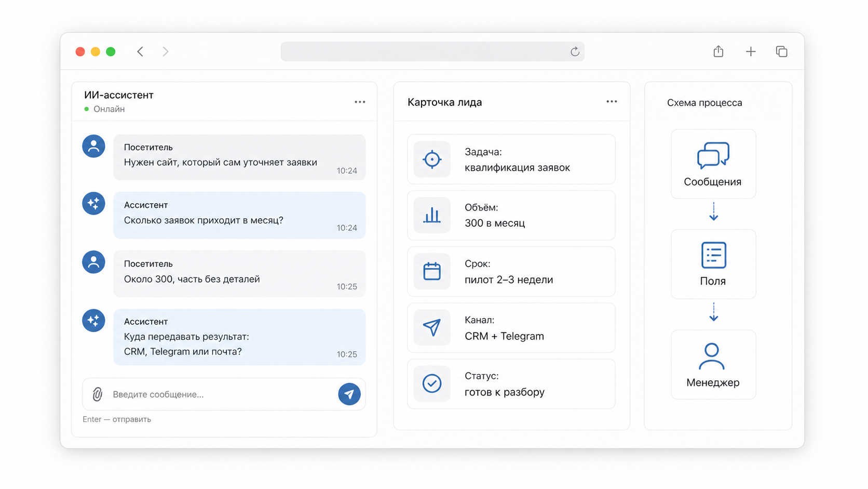The width and height of the screenshot is (868, 489).
Task: Click message 'Нужен сайт, который сам уточняет заявки'
Action: click(220, 162)
